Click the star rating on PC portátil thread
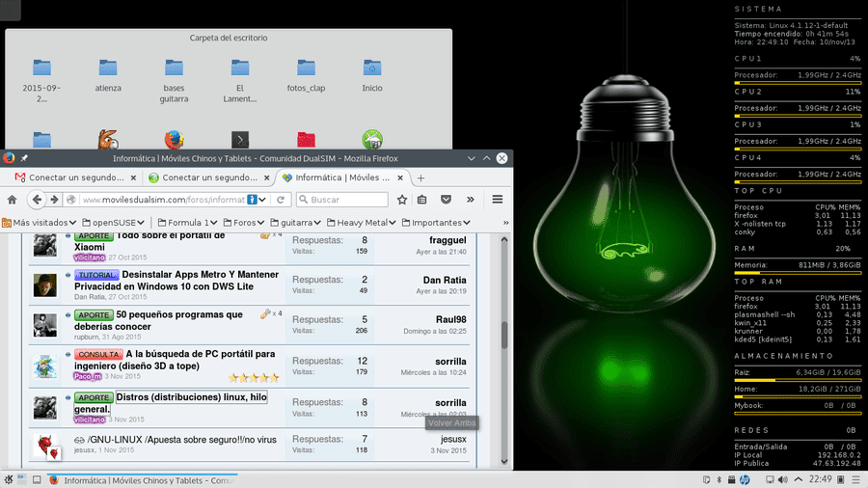The height and width of the screenshot is (488, 868). (254, 378)
